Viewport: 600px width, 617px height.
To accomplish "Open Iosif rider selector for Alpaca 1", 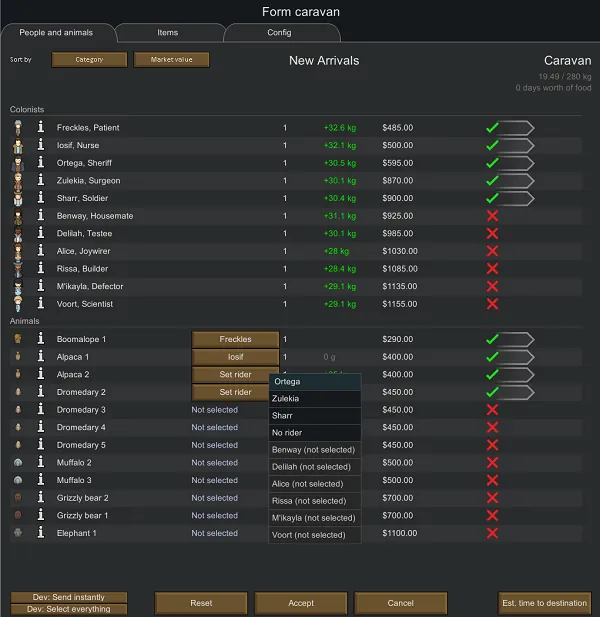I will click(235, 357).
